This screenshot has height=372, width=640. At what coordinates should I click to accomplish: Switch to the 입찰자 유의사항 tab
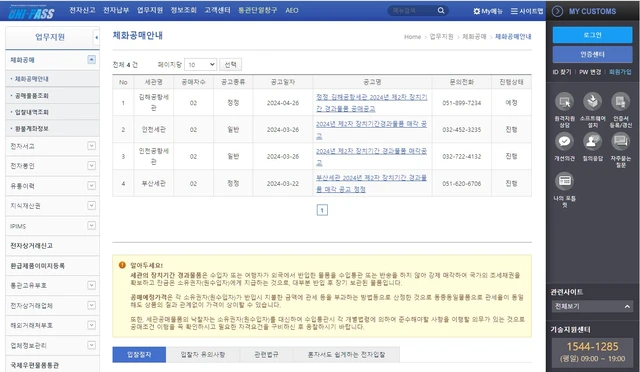[x=203, y=354]
